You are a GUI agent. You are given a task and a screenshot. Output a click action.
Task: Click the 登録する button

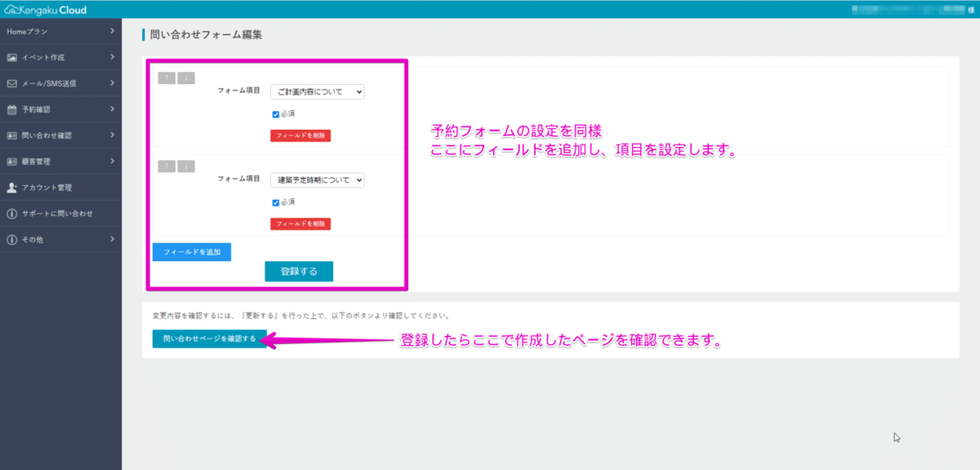(298, 271)
